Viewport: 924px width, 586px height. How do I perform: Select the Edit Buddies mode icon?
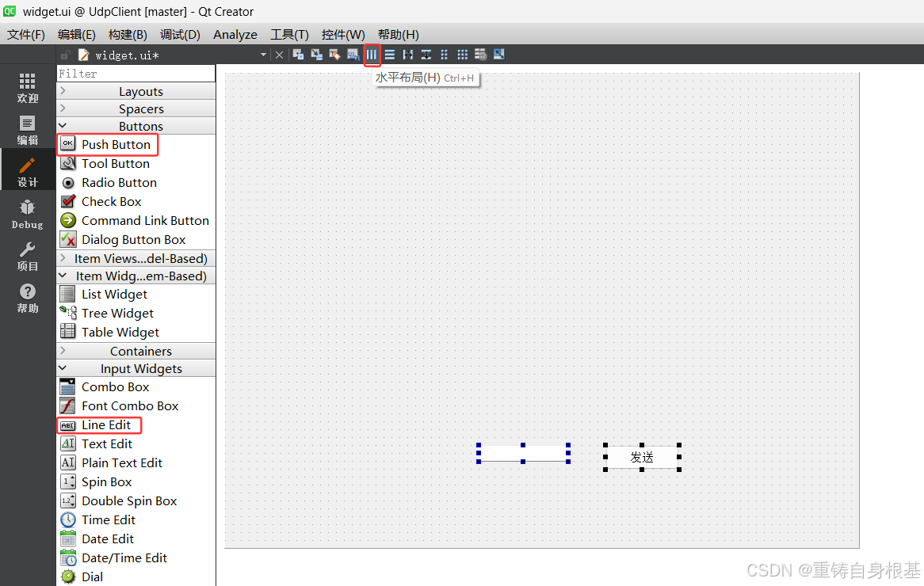point(334,55)
